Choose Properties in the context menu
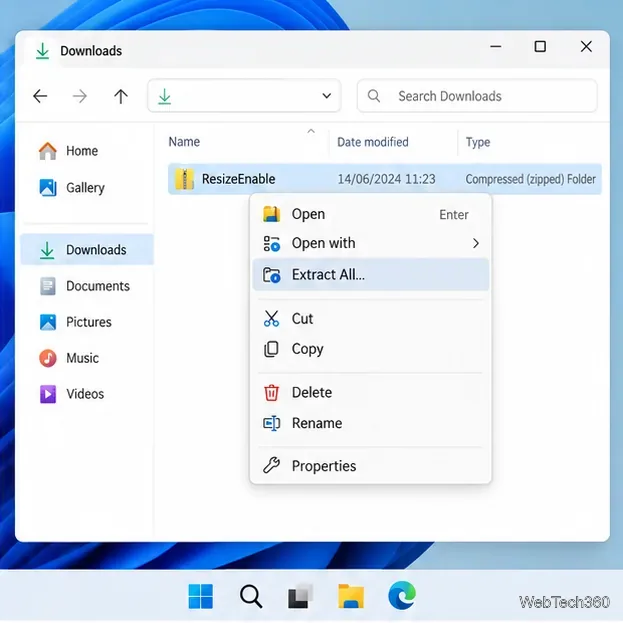The image size is (623, 623). point(370,466)
